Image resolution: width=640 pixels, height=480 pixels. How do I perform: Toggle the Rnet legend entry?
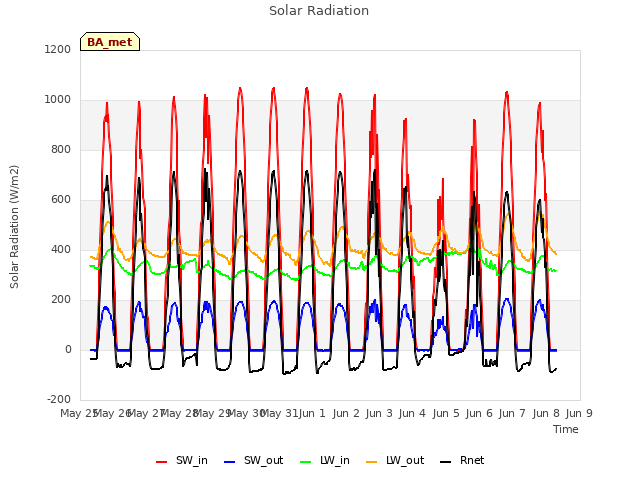click(462, 460)
